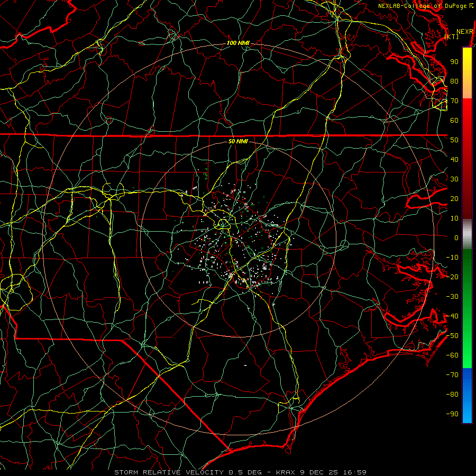The image size is (476, 476).
Task: Click the 16:59 timestamp in the caption
Action: [355, 472]
